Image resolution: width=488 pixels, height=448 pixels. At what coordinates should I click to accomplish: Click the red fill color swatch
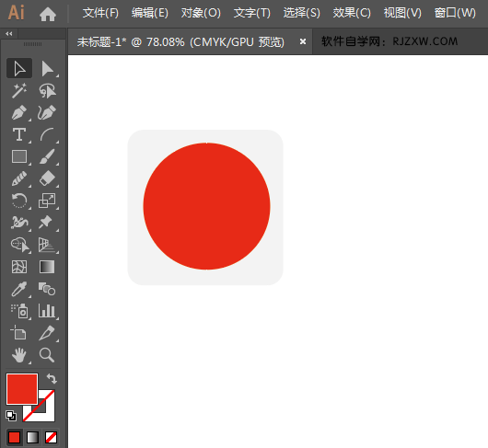click(22, 389)
